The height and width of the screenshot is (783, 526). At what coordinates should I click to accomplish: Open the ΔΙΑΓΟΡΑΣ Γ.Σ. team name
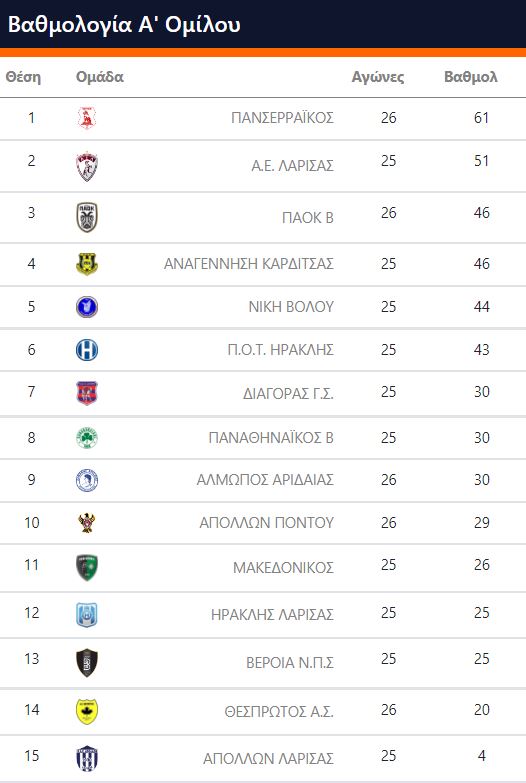point(288,394)
